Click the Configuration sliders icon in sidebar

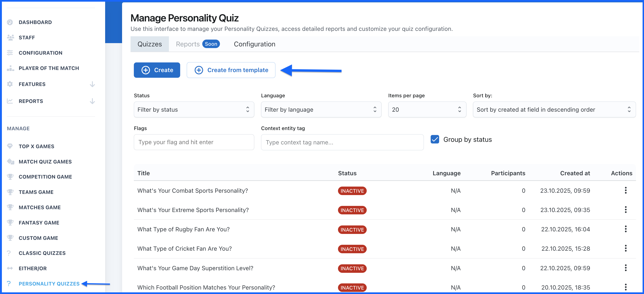coord(10,53)
